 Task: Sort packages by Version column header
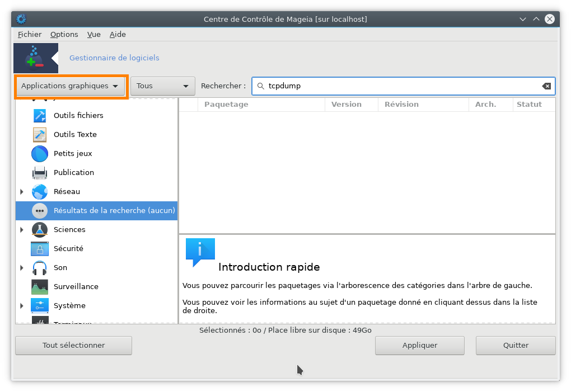coord(346,105)
